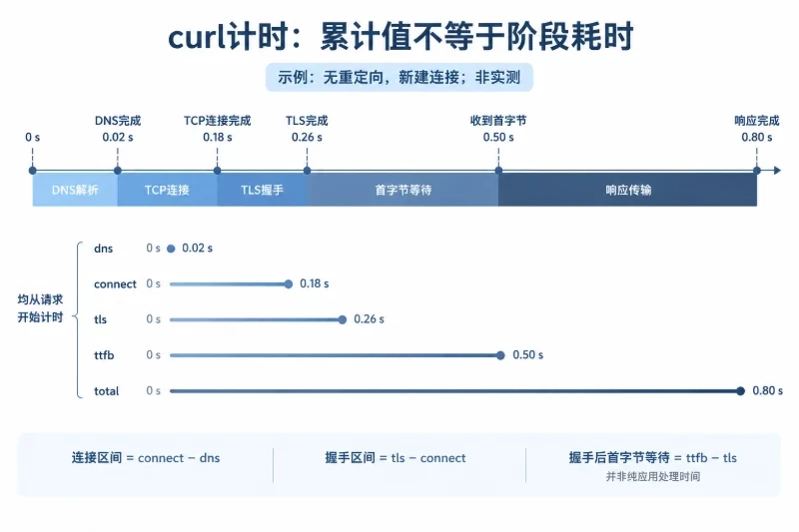Click the note "并非纯应用处理时间"
799x532 pixels.
[653, 476]
